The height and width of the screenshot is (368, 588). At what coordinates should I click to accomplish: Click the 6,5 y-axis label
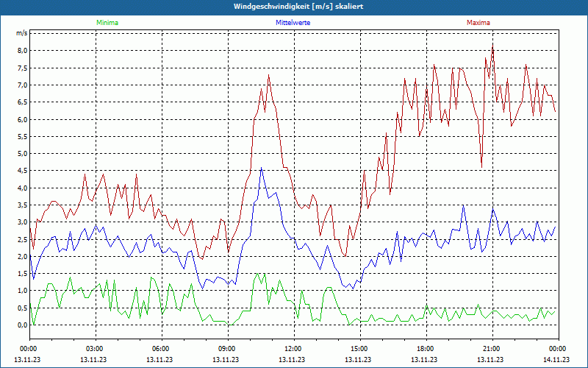point(23,102)
